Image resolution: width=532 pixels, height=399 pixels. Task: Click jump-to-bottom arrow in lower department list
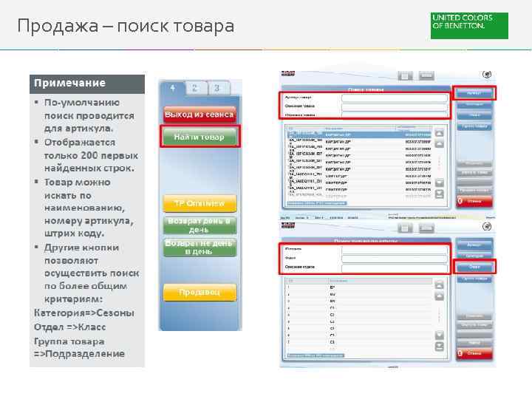click(x=439, y=347)
